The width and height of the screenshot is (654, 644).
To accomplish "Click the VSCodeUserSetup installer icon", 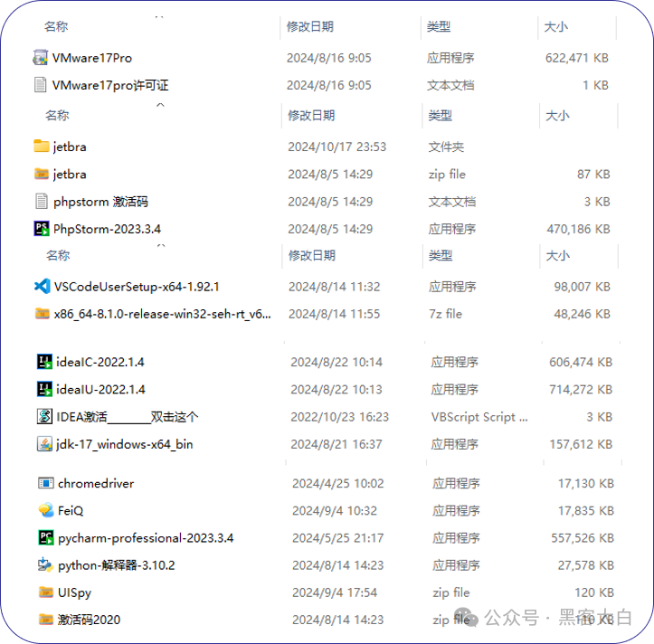I will point(43,286).
